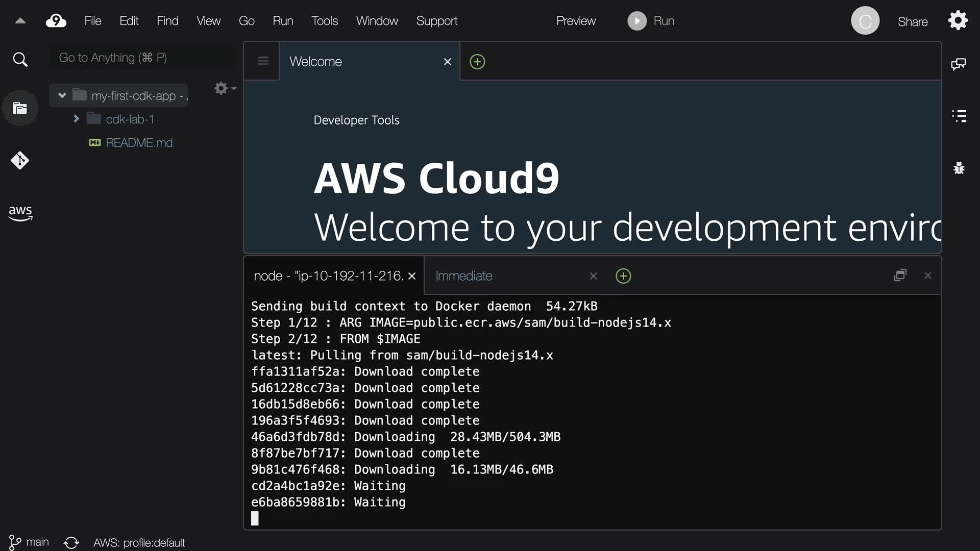Click the sync changes status icon
Viewport: 980px width, 551px height.
pos(71,542)
